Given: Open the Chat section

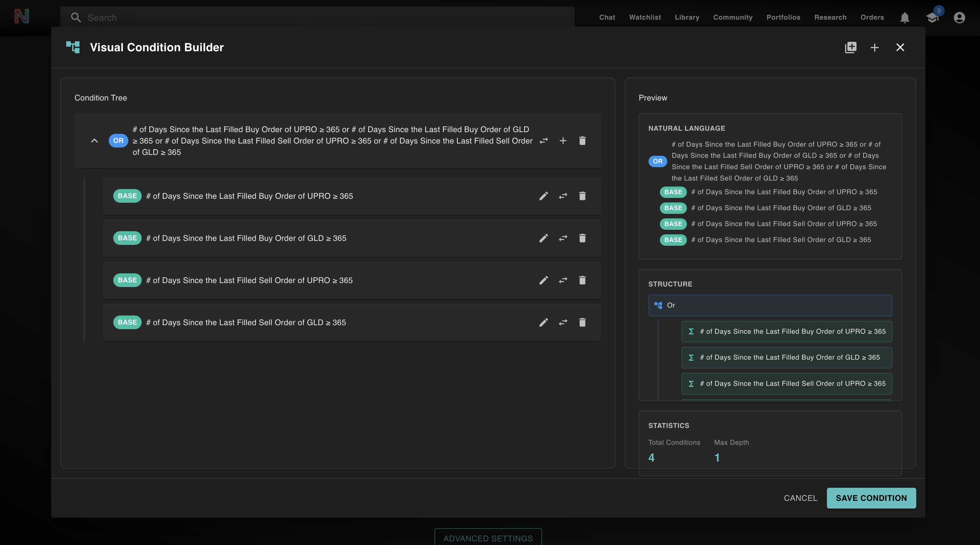Looking at the screenshot, I should [x=607, y=17].
